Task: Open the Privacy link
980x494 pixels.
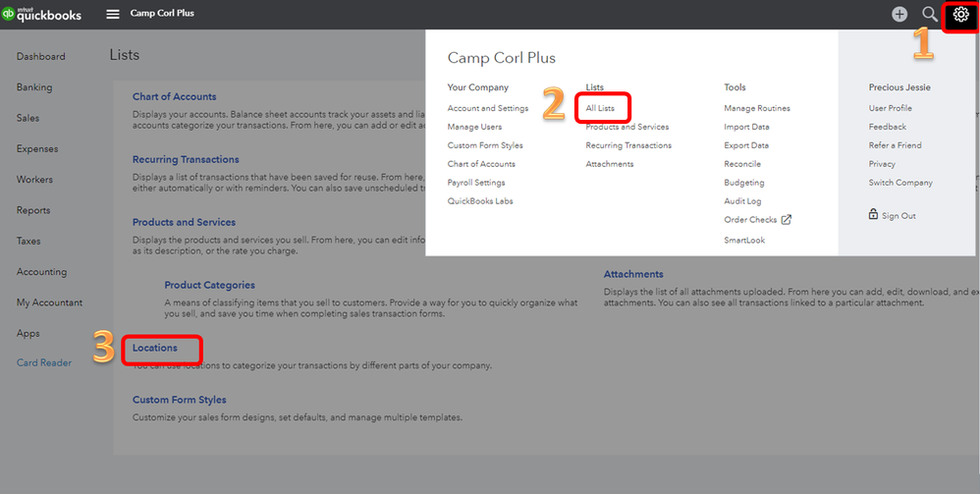Action: click(x=881, y=164)
